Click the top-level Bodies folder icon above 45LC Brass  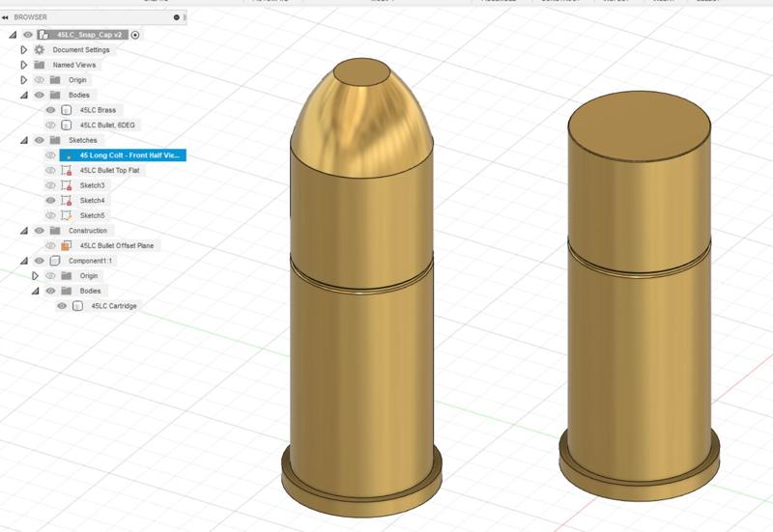55,95
